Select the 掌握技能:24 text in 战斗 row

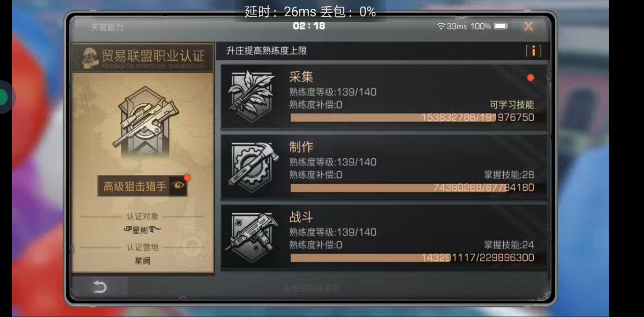tap(509, 245)
